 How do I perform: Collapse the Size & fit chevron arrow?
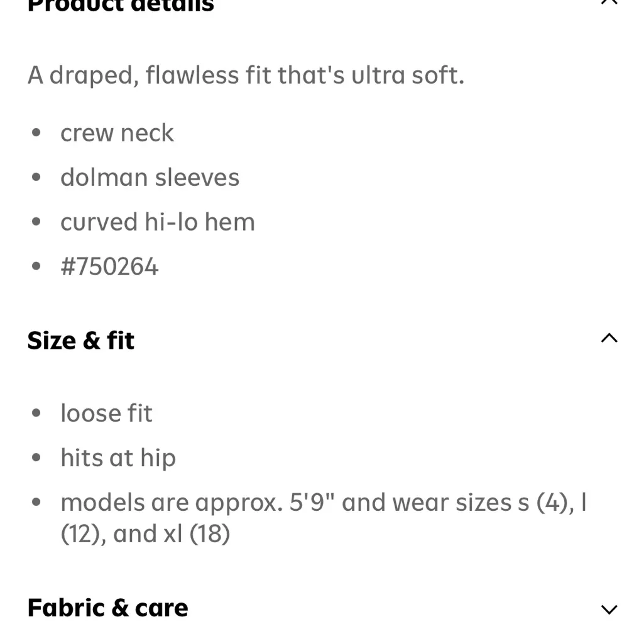tap(609, 339)
